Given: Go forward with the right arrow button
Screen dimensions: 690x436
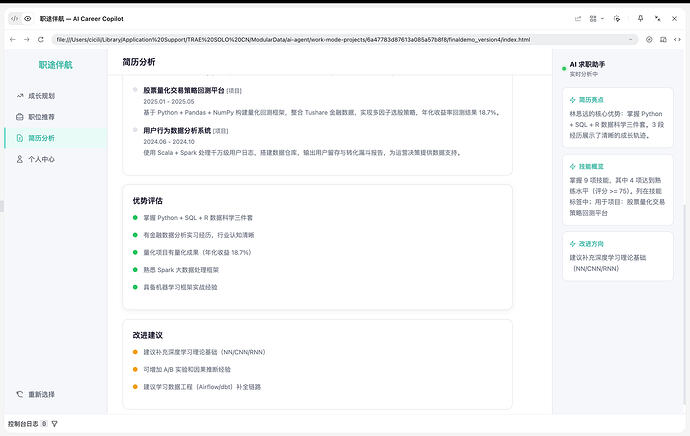Looking at the screenshot, I should (26, 40).
